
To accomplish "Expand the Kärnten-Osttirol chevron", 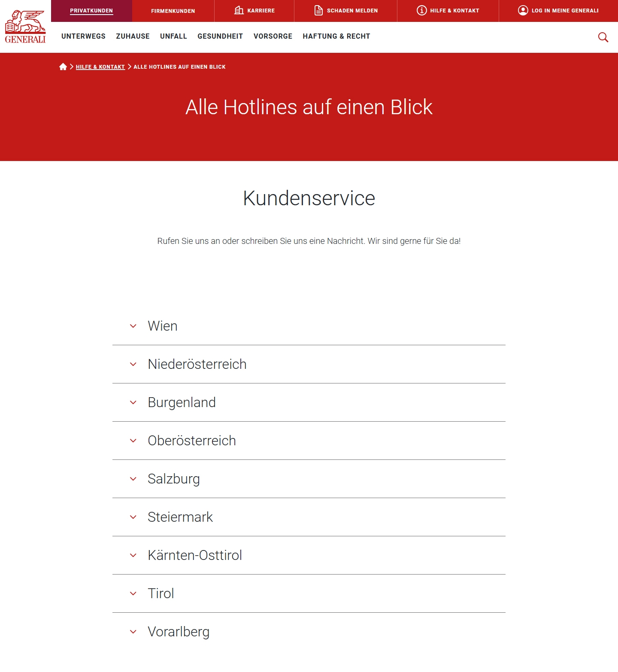I will 133,555.
